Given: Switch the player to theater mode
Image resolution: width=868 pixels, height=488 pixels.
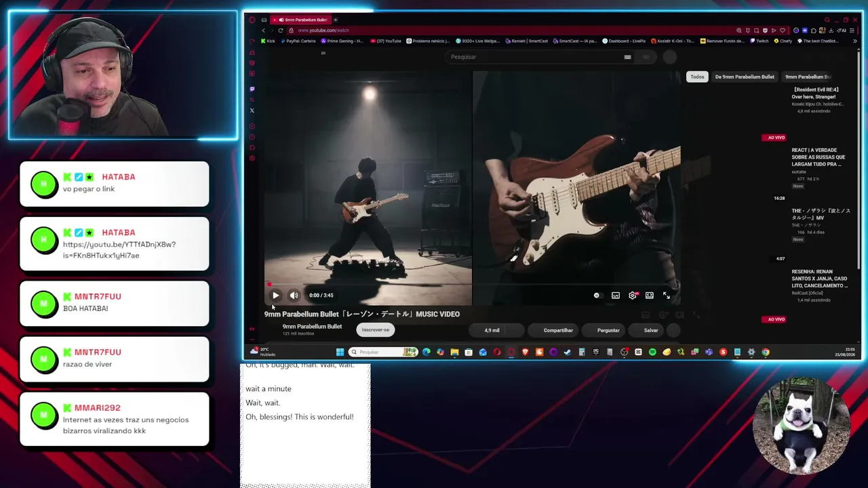Looking at the screenshot, I should pos(650,296).
